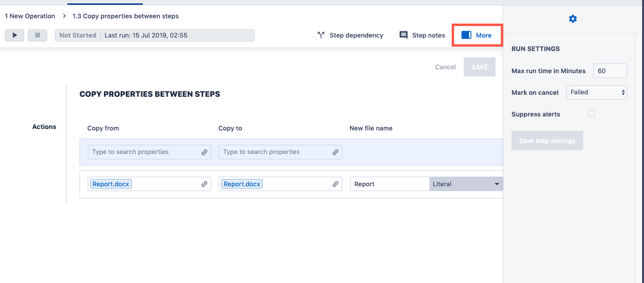
Task: Click the New file name Report field
Action: coord(389,184)
